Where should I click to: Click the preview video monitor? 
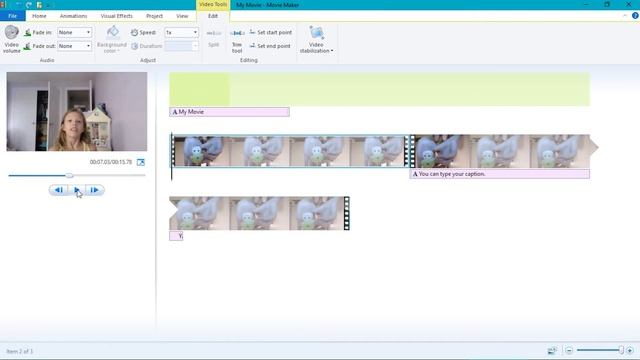click(x=77, y=111)
